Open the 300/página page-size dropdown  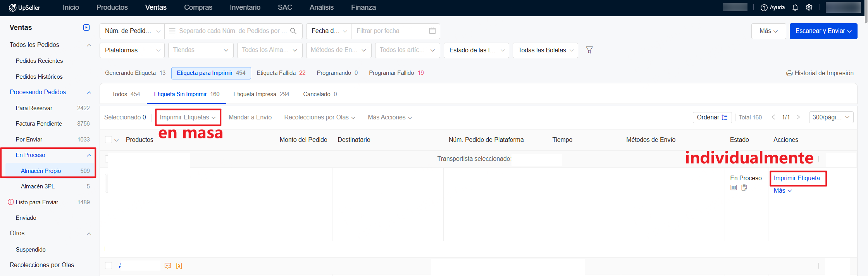[831, 117]
